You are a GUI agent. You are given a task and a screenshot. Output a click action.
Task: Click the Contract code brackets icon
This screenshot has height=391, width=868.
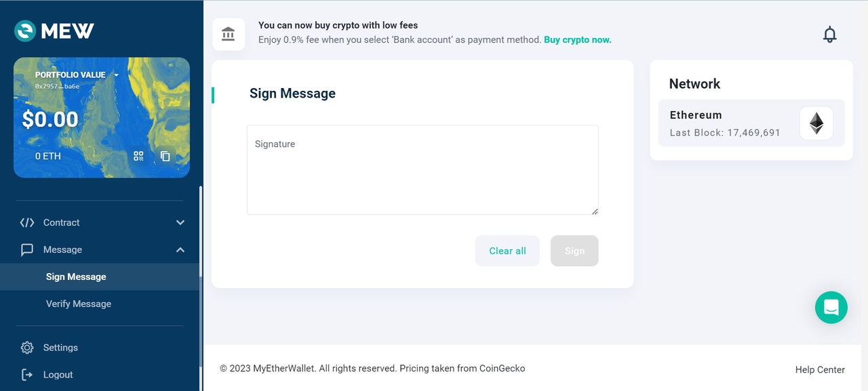point(27,222)
